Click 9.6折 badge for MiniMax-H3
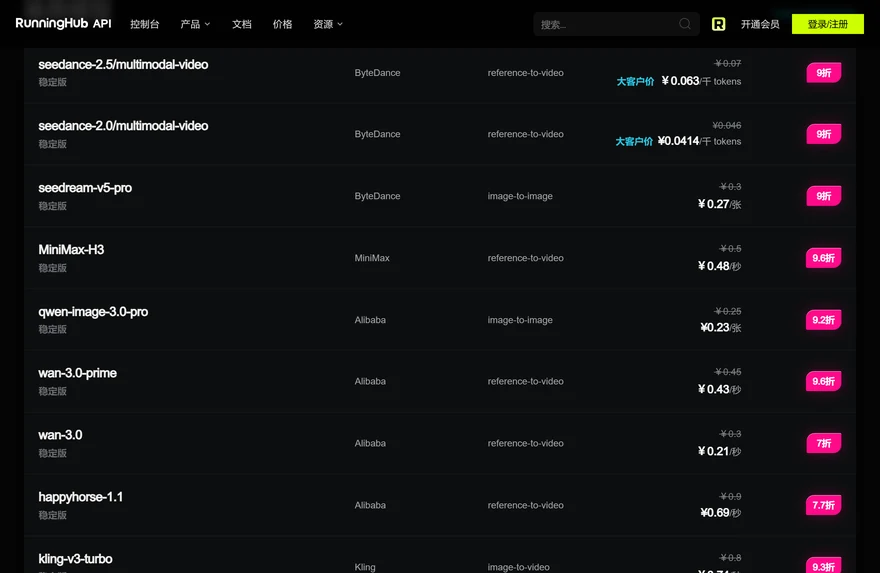 tap(823, 258)
